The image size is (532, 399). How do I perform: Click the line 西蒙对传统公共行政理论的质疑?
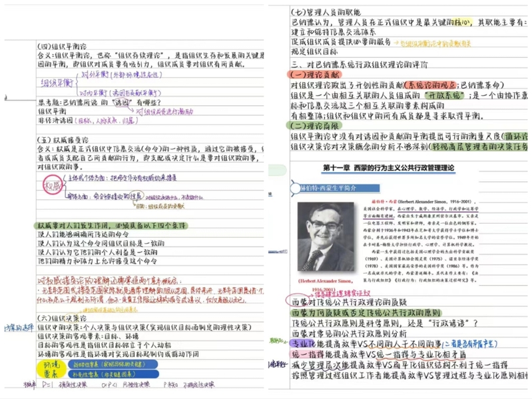pos(349,302)
